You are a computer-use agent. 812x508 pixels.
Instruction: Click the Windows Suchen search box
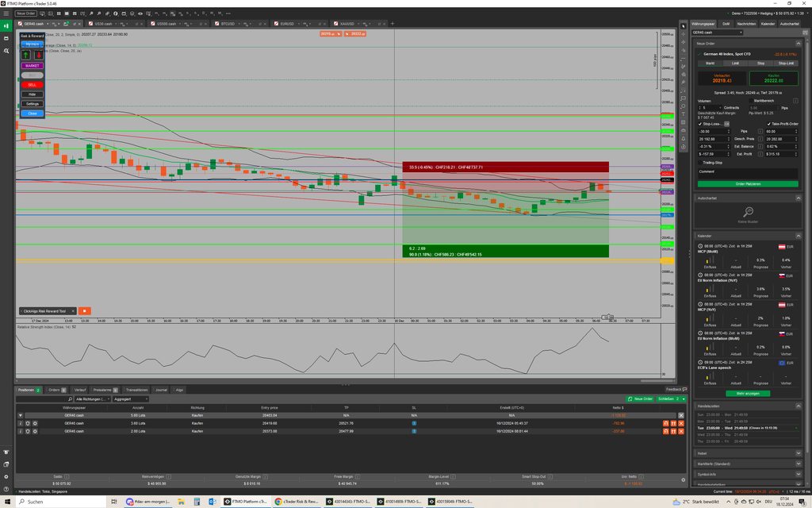pos(61,502)
